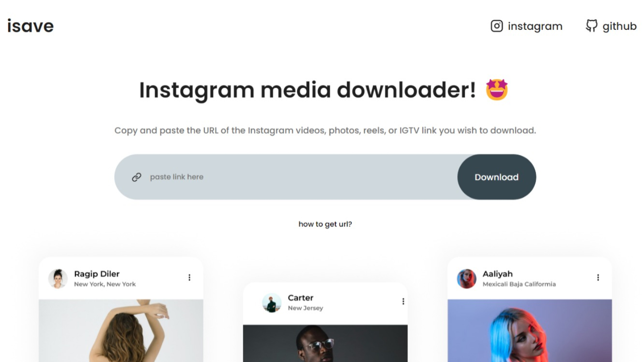644x362 pixels.
Task: Open Carter's three-dot options menu
Action: point(403,301)
